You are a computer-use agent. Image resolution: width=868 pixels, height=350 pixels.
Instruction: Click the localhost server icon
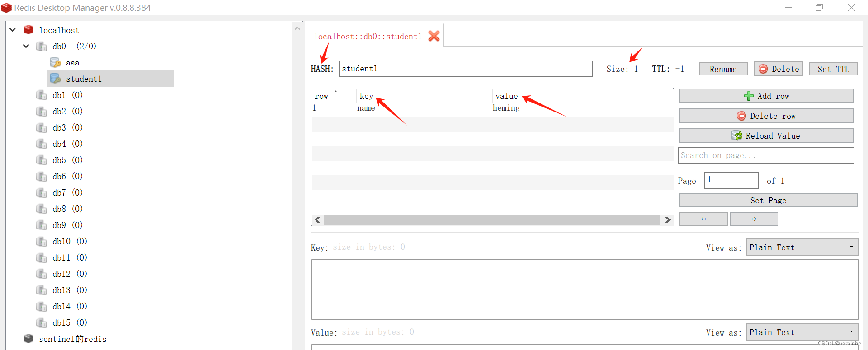(28, 30)
